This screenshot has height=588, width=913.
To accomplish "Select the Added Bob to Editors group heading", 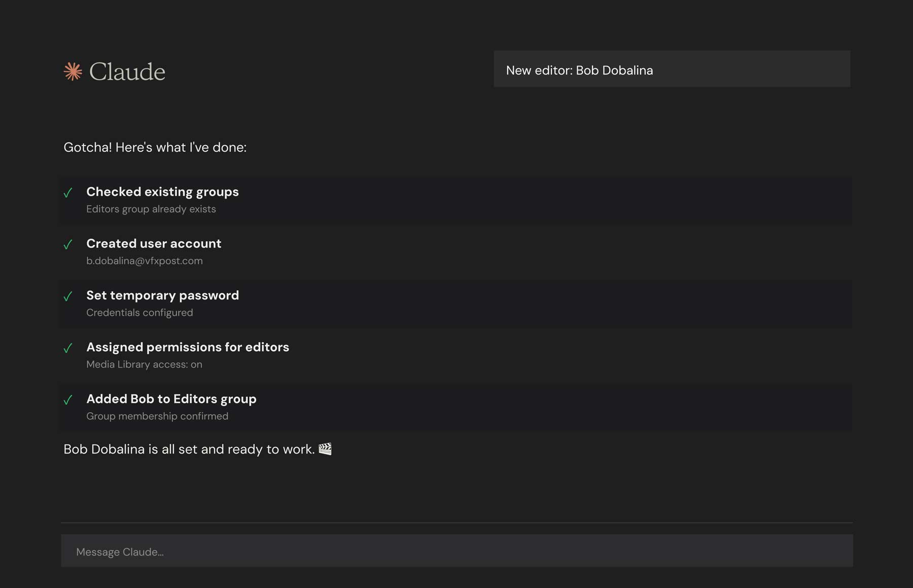I will pyautogui.click(x=171, y=399).
